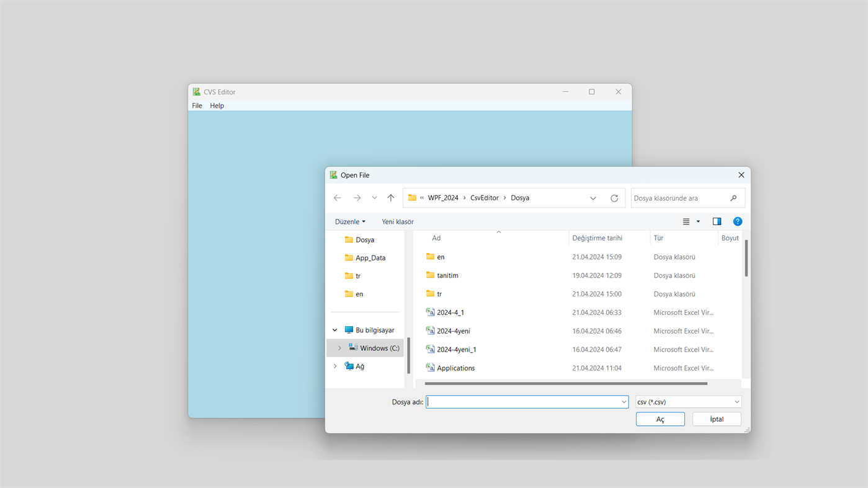Screen dimensions: 868x488
Task: Click the file list vertical scrollbar
Action: pyautogui.click(x=746, y=258)
